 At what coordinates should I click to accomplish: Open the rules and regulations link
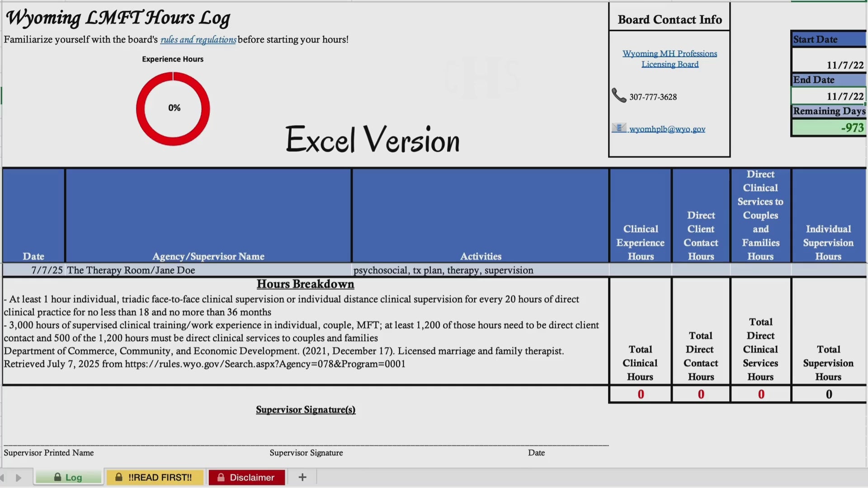[x=198, y=39]
